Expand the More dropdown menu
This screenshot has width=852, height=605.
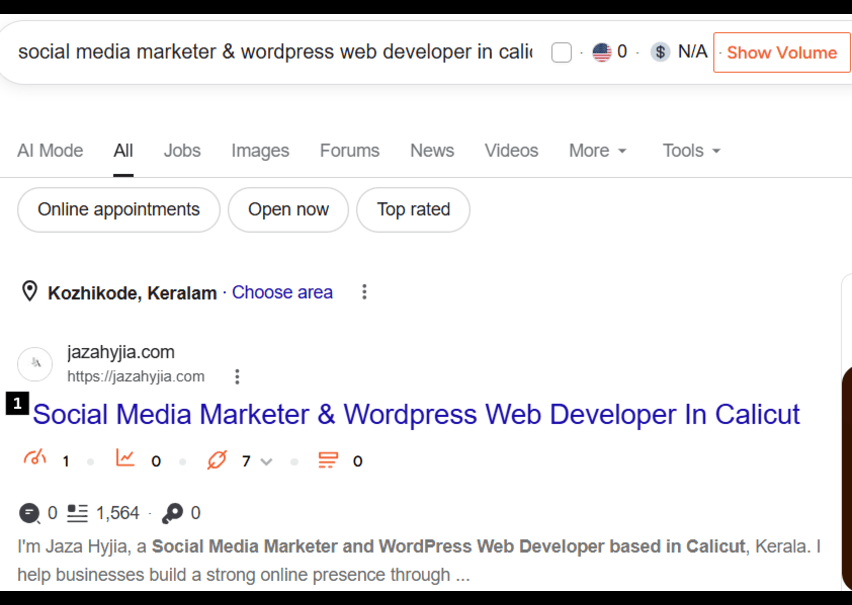coord(598,151)
